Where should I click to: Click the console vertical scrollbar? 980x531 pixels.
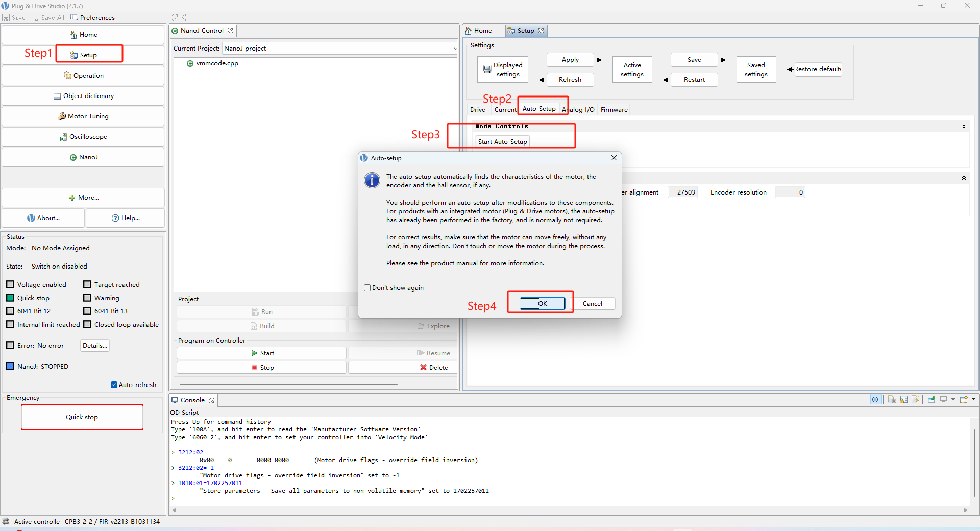click(974, 462)
